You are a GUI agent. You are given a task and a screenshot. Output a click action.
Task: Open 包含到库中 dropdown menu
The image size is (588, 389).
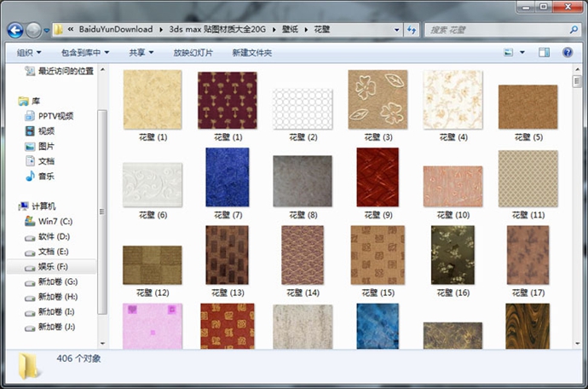coord(85,53)
